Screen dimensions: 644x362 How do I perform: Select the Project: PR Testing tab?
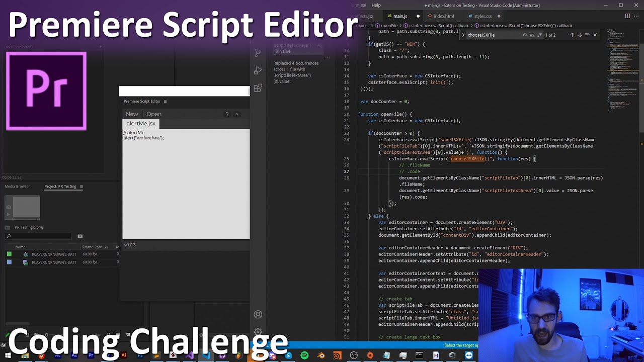point(60,187)
